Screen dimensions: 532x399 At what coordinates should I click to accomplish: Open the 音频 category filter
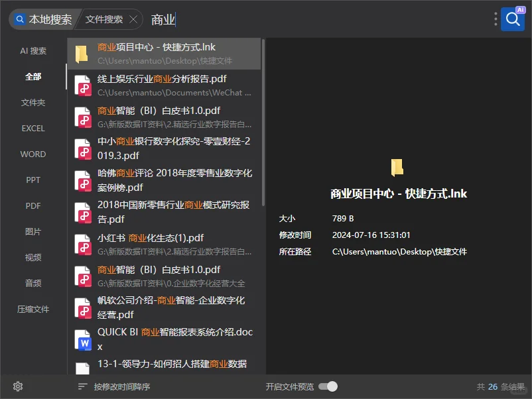coord(33,283)
